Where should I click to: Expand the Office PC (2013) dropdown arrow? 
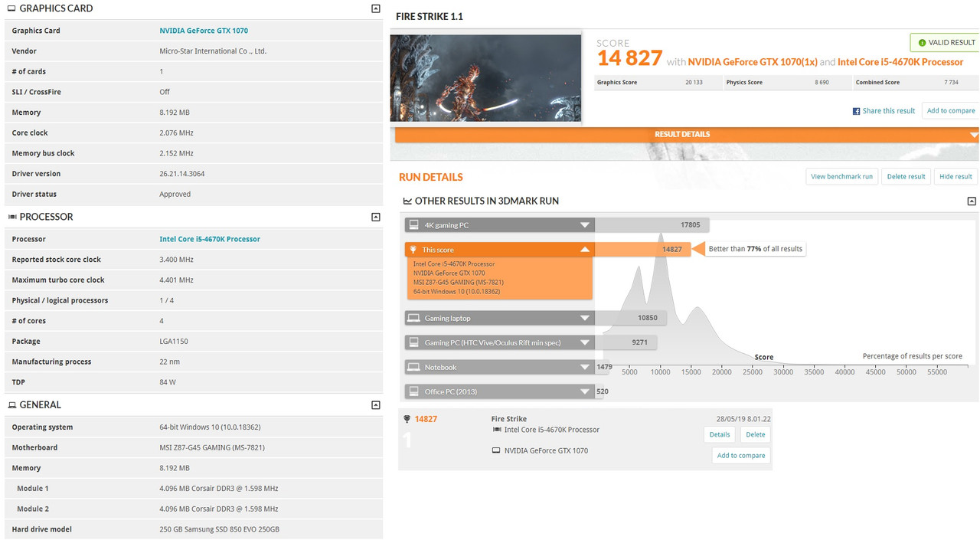pyautogui.click(x=585, y=392)
